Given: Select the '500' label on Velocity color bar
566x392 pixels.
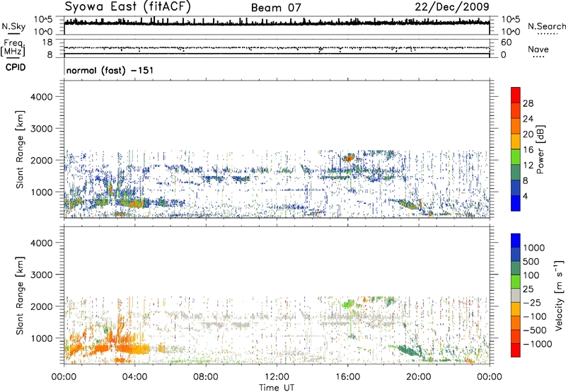Looking at the screenshot, I should tap(531, 261).
